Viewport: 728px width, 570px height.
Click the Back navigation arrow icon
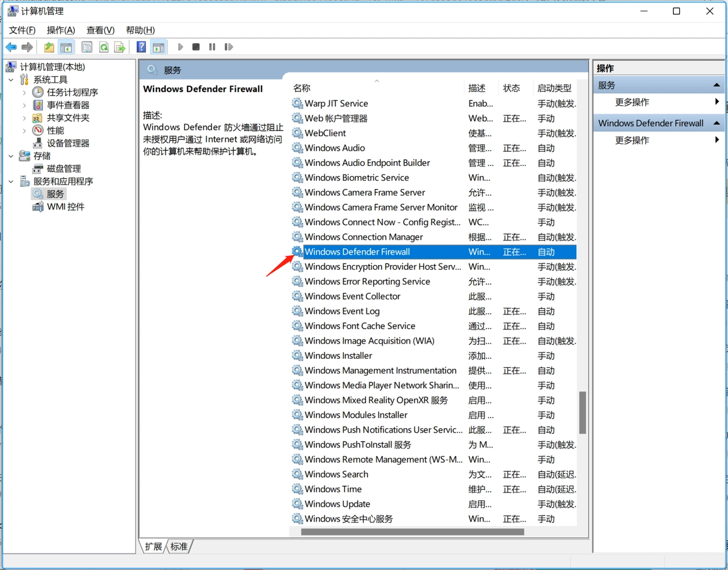click(11, 47)
